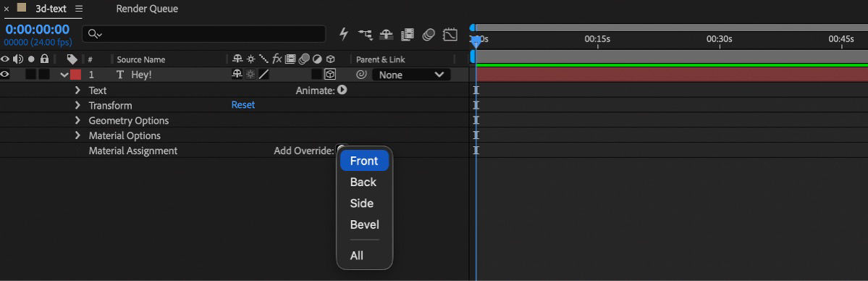
Task: Click the Adjustment Layer column header icon
Action: 316,59
